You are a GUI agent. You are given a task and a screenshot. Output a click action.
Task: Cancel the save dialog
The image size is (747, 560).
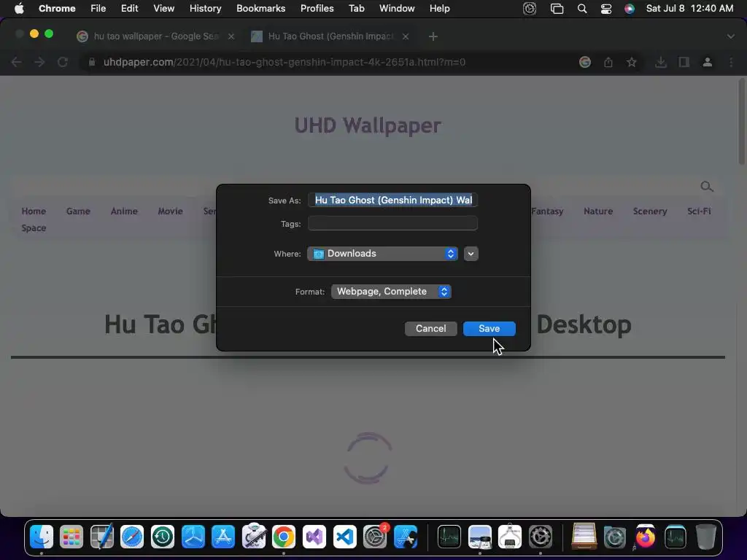(x=430, y=329)
